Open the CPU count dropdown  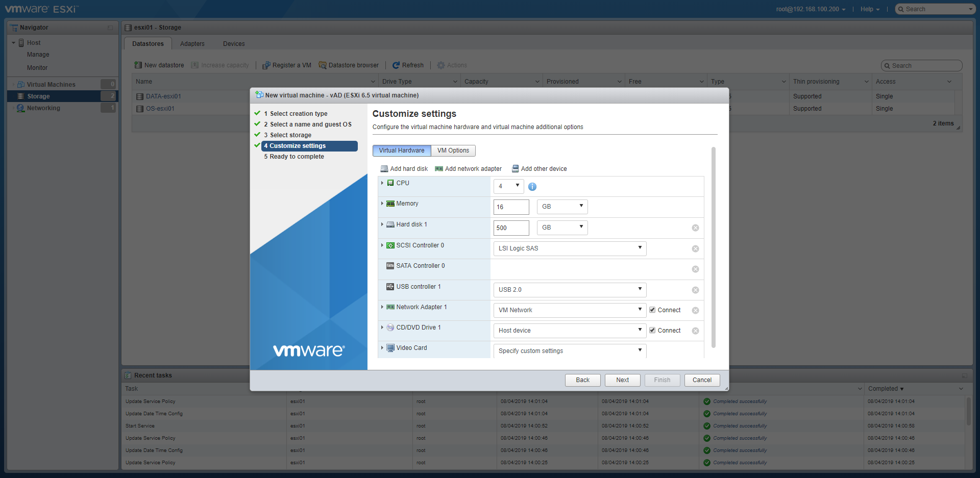508,186
